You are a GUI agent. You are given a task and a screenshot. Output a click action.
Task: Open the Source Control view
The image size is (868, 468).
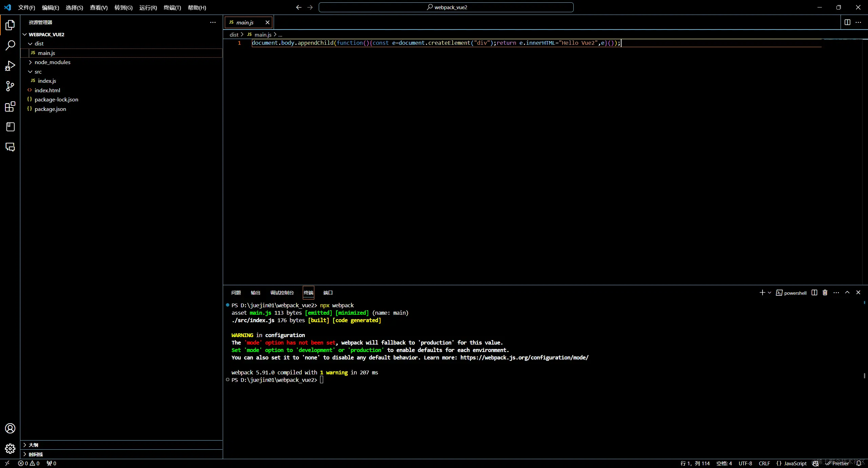(10, 86)
